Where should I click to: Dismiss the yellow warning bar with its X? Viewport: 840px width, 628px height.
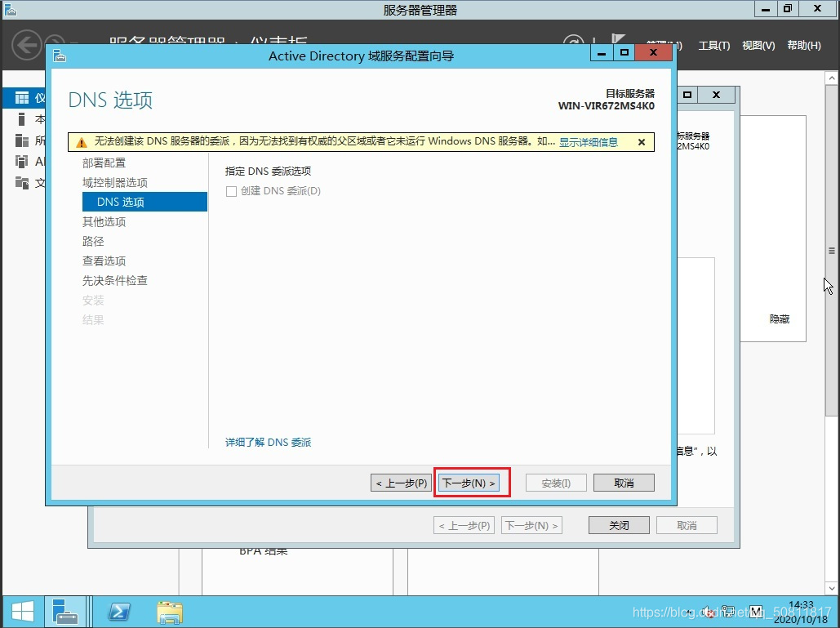tap(642, 142)
